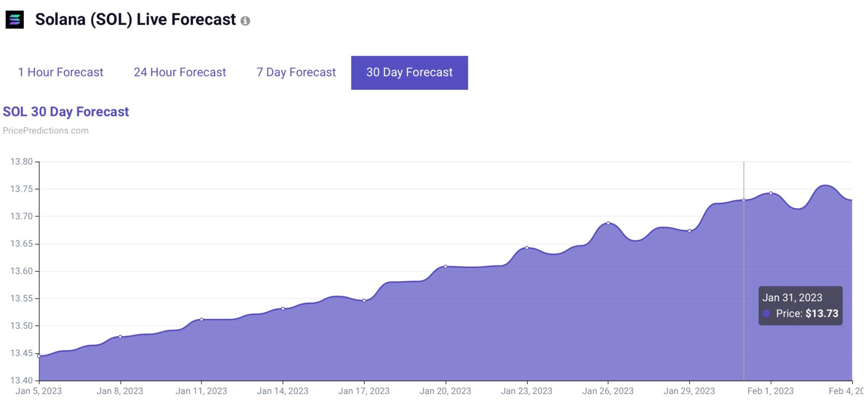Open the PricePredictions.com link
868x408 pixels.
point(45,130)
